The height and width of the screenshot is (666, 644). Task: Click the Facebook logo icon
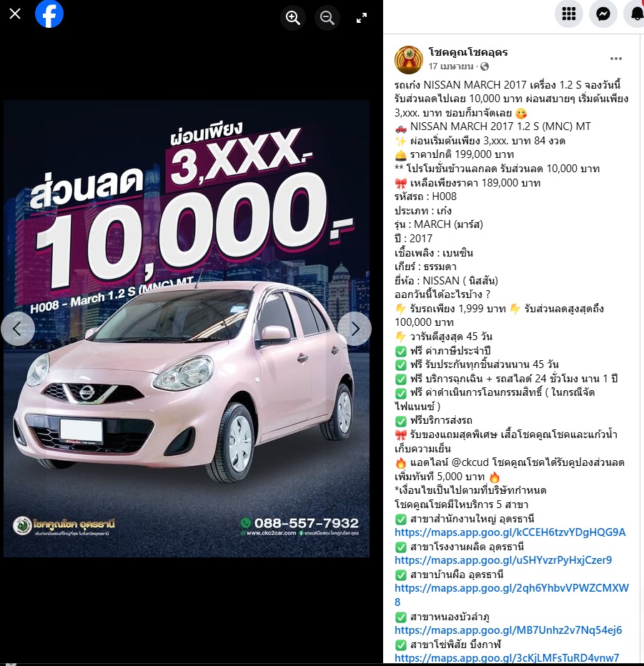(x=49, y=14)
